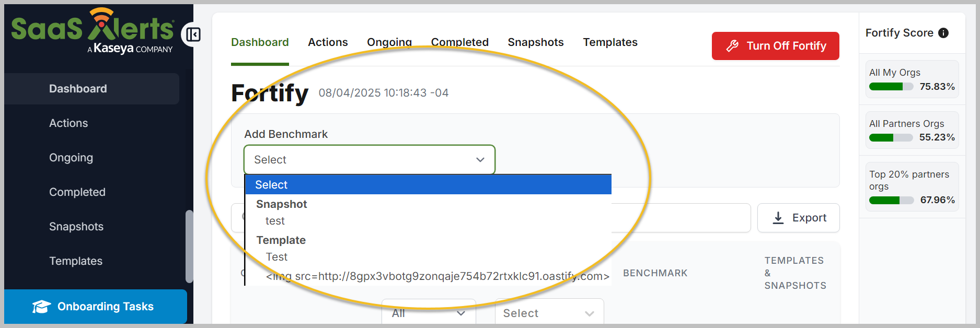Collapse the sidebar with the panel icon
This screenshot has height=328, width=980.
(193, 35)
